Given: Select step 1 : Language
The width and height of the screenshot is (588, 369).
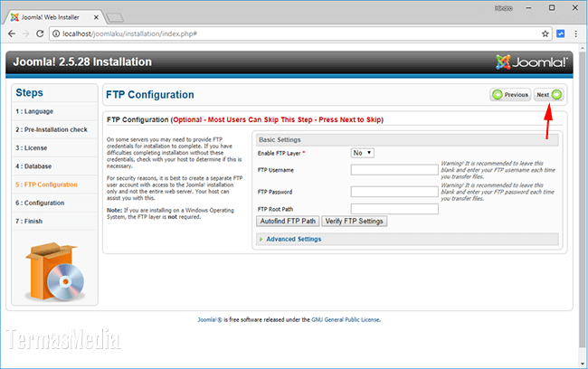Looking at the screenshot, I should (34, 111).
